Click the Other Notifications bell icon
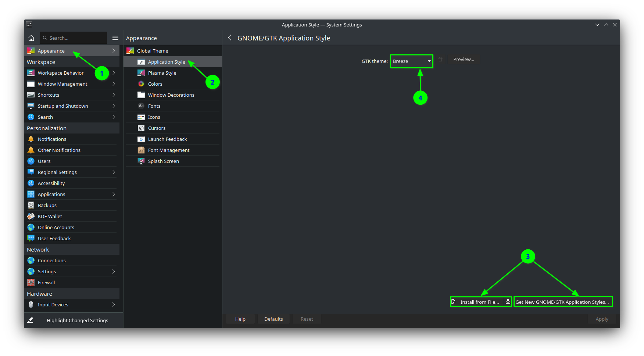 pos(31,150)
